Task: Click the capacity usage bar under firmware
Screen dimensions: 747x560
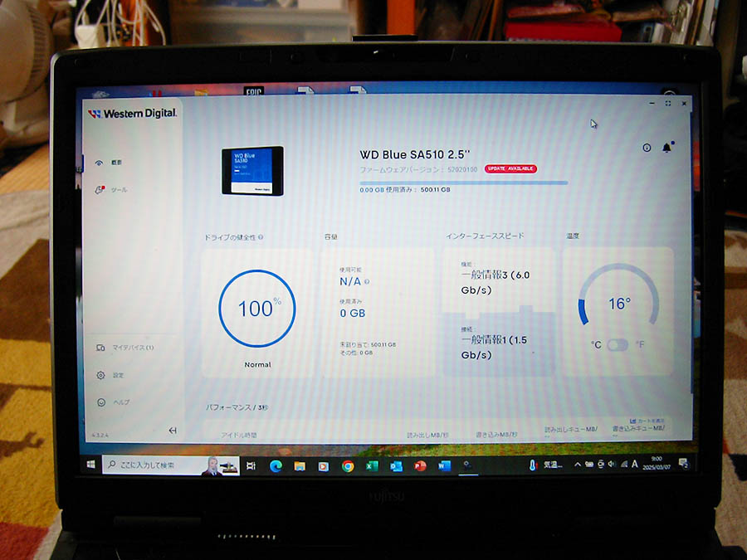Action: click(463, 183)
